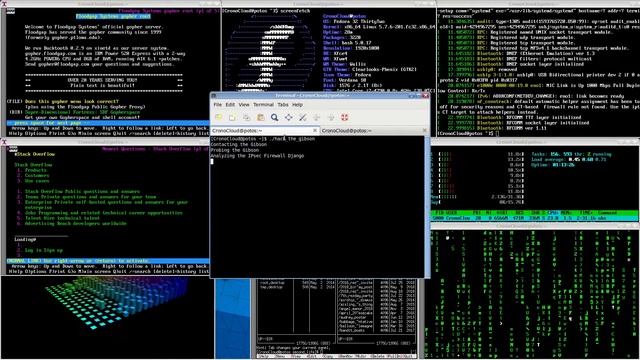Click the ./hack_the_gibson command line text
The image size is (640, 360).
coord(292,139)
